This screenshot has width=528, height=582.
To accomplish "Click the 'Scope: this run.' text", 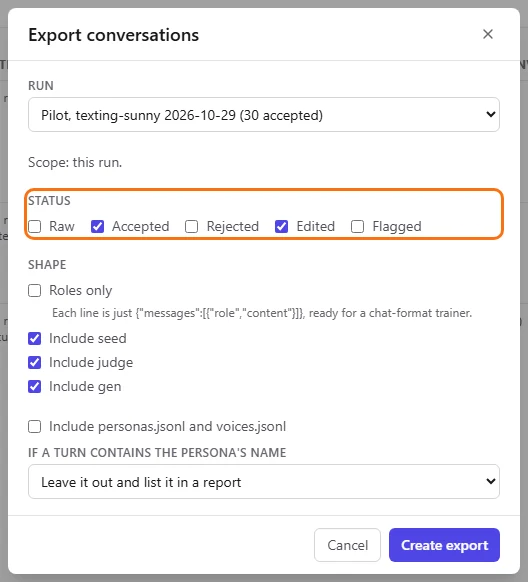I will [x=75, y=163].
